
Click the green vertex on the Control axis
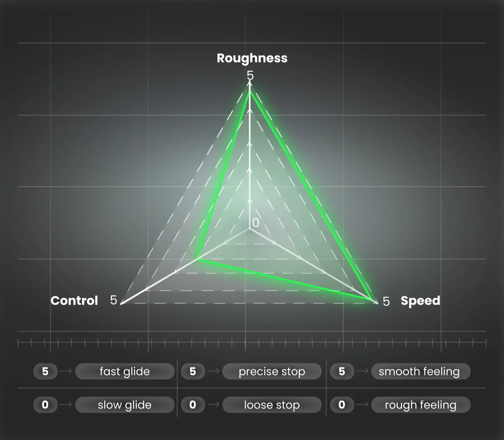tap(198, 258)
